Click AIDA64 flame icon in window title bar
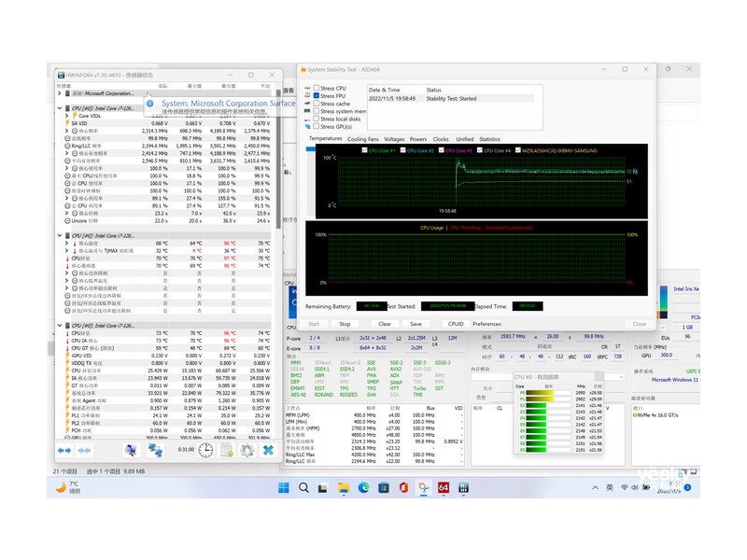The width and height of the screenshot is (747, 560). pos(303,69)
